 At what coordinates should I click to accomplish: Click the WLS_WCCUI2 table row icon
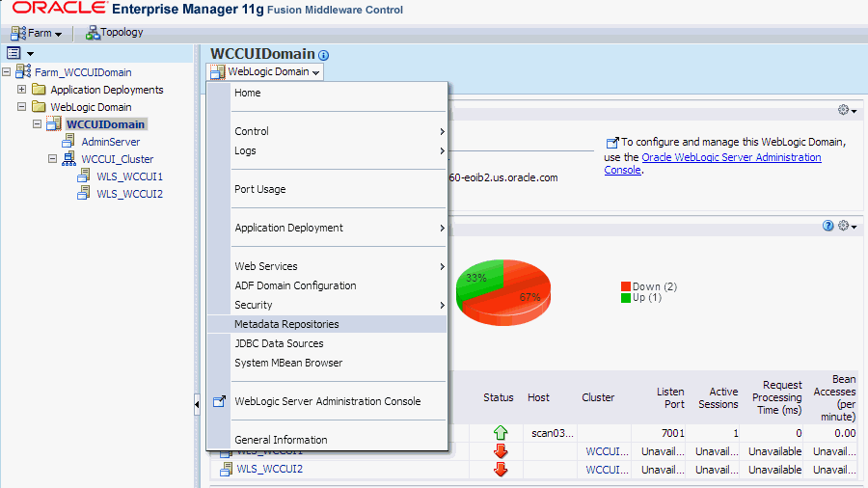point(226,469)
